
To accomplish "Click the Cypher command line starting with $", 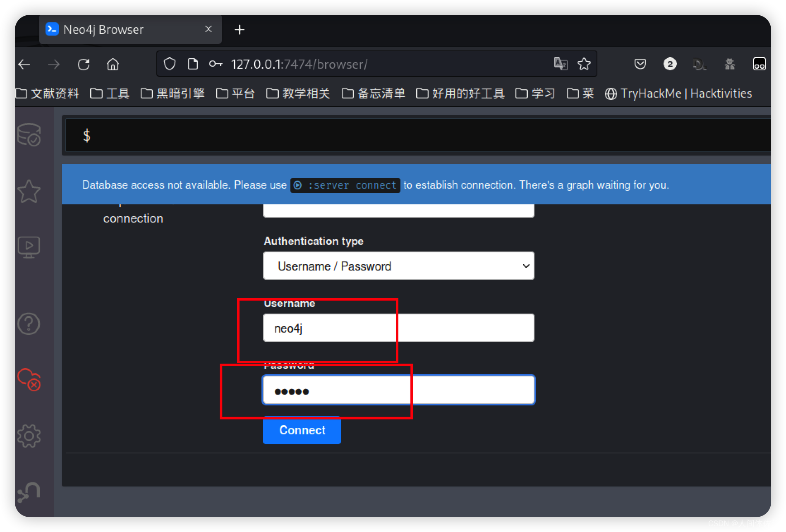I will 290,135.
